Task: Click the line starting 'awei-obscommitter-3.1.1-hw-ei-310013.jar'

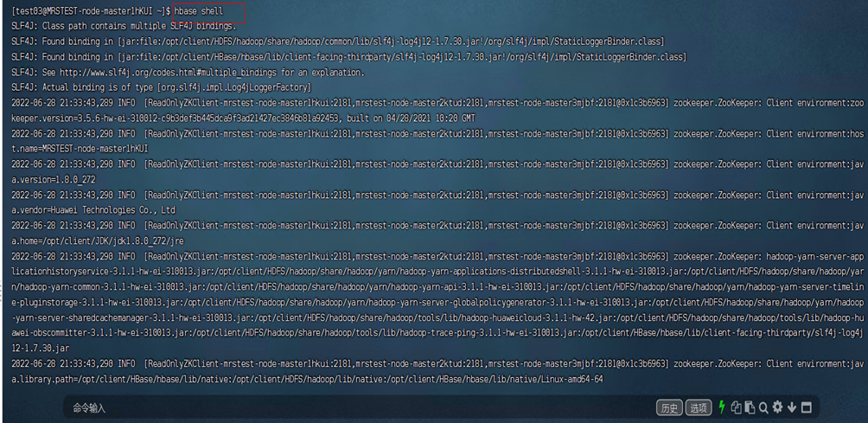Action: [437, 333]
